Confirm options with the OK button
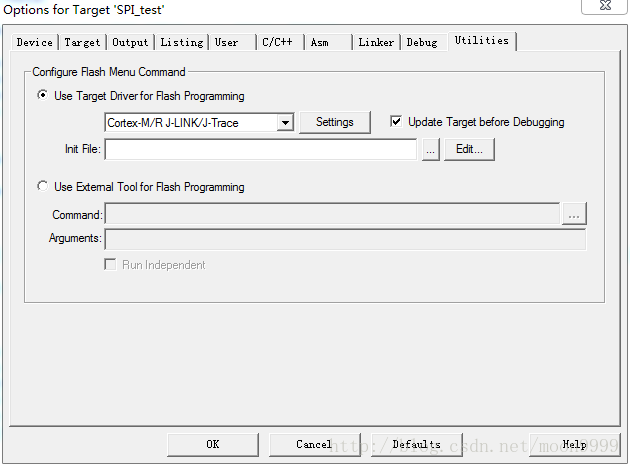The height and width of the screenshot is (466, 630). click(213, 444)
